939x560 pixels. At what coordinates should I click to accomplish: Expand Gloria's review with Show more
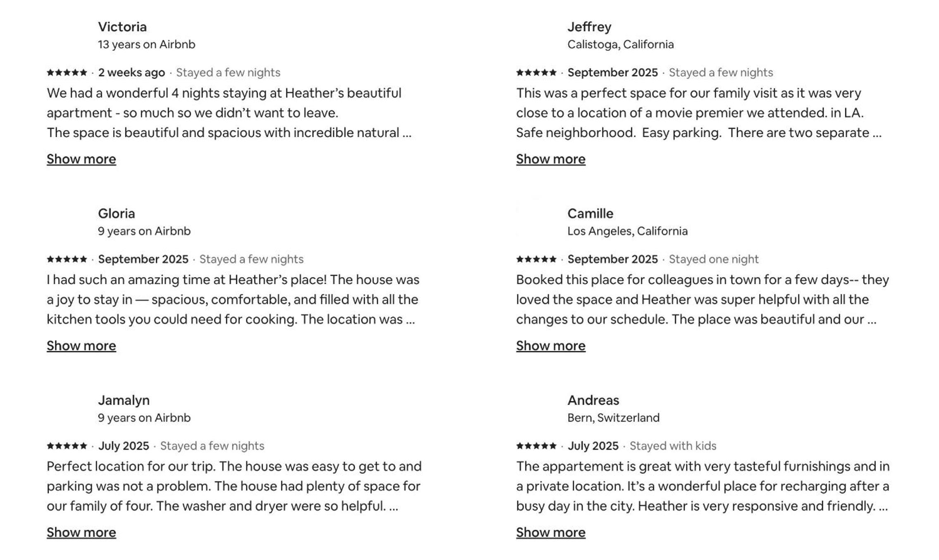[81, 346]
